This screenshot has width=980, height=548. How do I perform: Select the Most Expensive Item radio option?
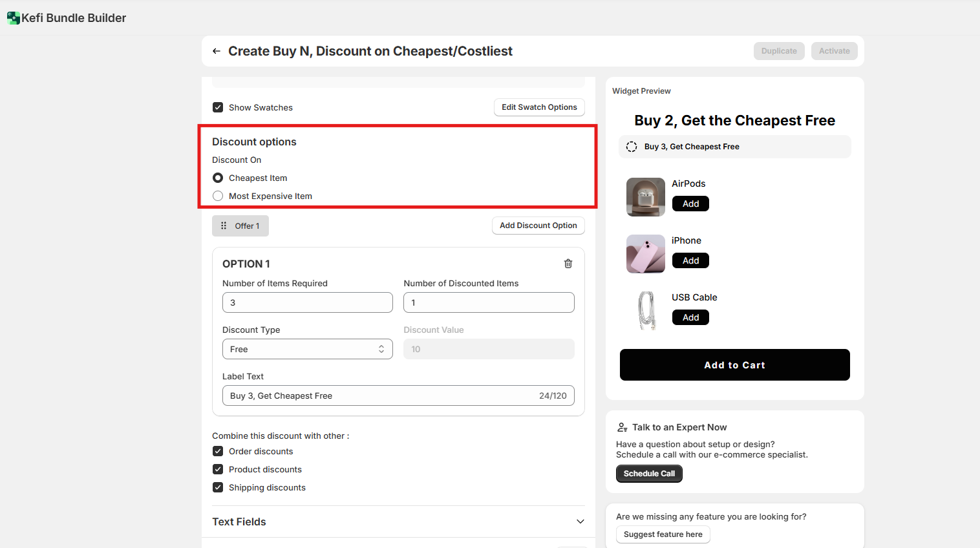point(218,196)
